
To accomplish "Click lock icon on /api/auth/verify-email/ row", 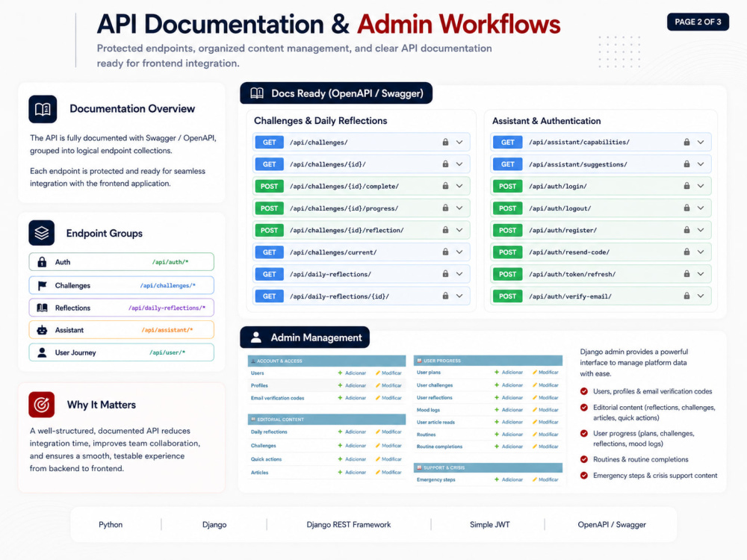I will pyautogui.click(x=686, y=296).
